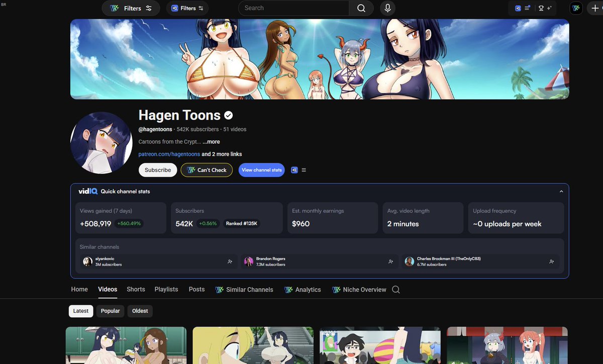Click the Can't Check button
Viewport: 603px width, 364px height.
tap(207, 170)
